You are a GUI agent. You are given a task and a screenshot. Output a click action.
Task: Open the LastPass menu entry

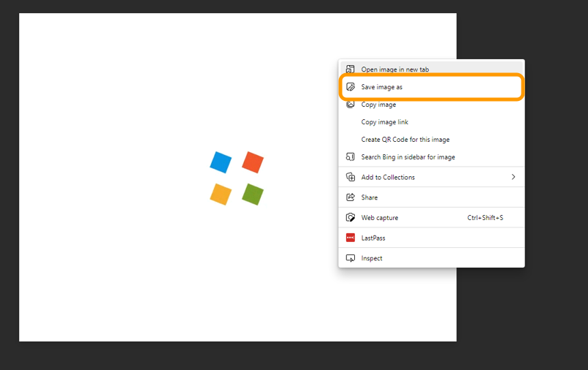[431, 238]
